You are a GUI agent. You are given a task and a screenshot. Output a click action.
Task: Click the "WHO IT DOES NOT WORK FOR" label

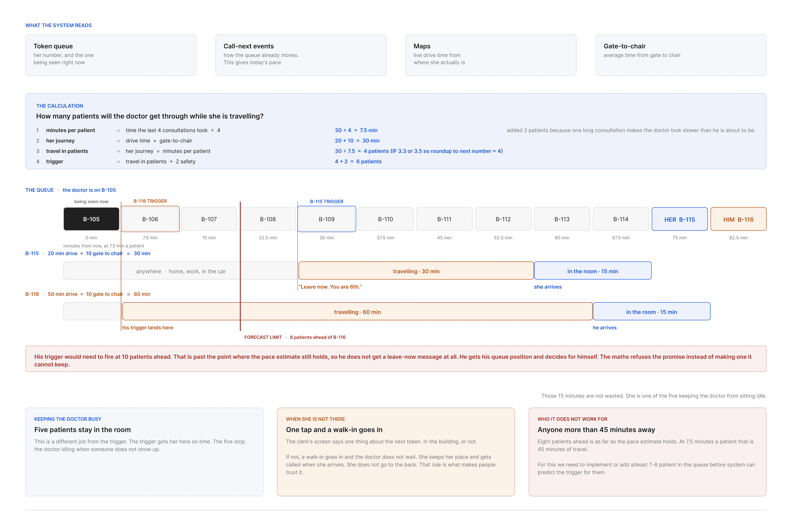pyautogui.click(x=573, y=419)
